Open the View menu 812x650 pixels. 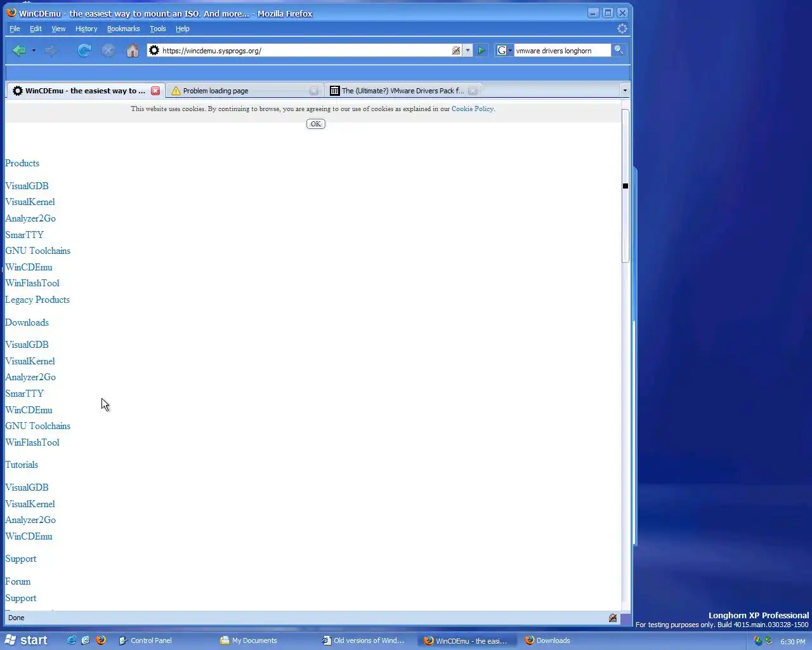[x=58, y=29]
